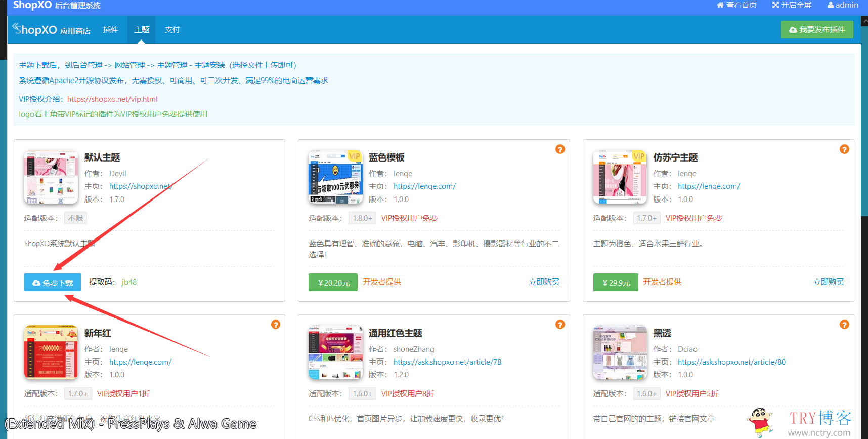Screen dimensions: 868x439
Task: Click help icon on 新年红 card
Action: pos(276,325)
